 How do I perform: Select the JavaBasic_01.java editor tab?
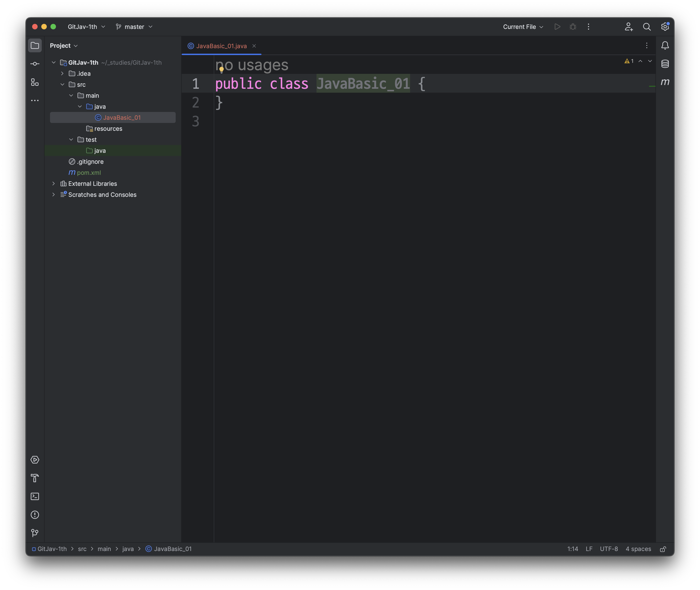coord(221,46)
